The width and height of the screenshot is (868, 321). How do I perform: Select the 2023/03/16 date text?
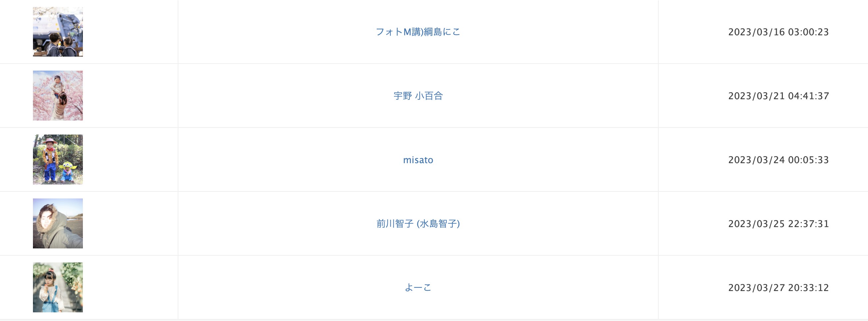pos(757,32)
